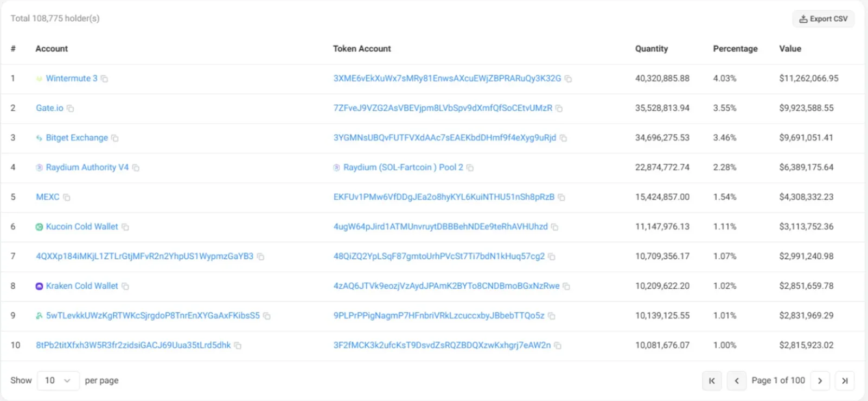
Task: Click the Kraken logo icon in row 8
Action: pyautogui.click(x=39, y=286)
